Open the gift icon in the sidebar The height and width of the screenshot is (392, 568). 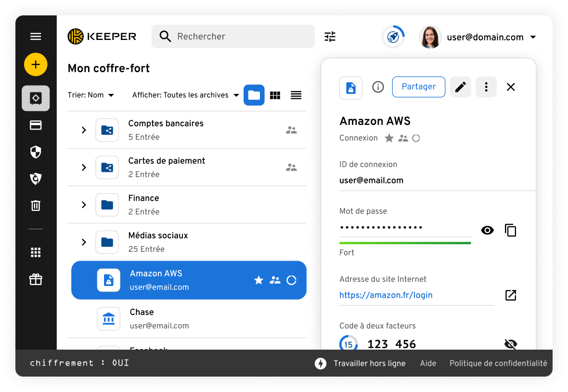point(36,279)
